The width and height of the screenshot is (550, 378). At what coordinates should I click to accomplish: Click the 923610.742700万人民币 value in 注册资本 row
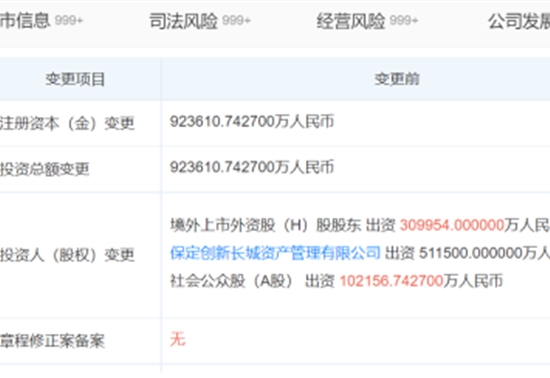click(252, 122)
